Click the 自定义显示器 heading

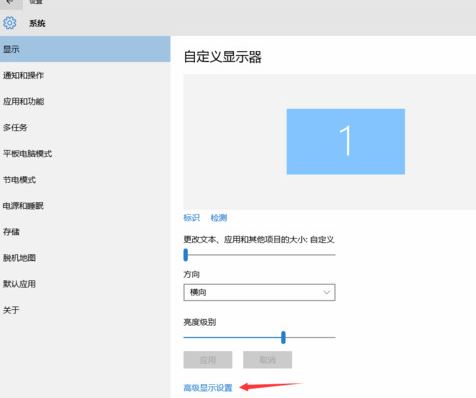click(x=223, y=57)
